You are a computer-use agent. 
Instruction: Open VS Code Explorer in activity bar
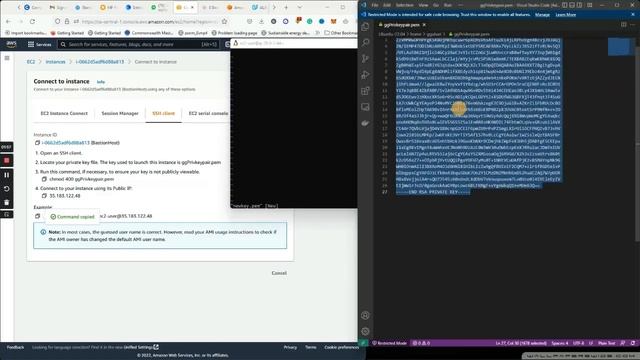pyautogui.click(x=365, y=27)
